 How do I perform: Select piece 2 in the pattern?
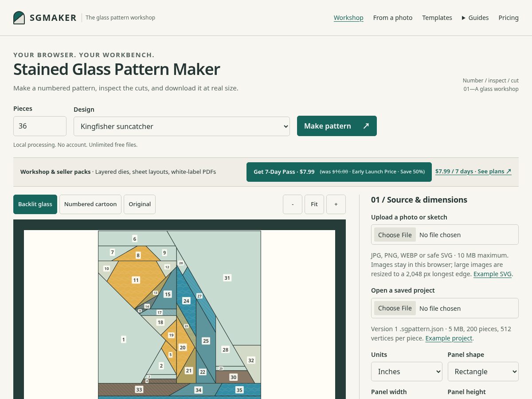(161, 366)
